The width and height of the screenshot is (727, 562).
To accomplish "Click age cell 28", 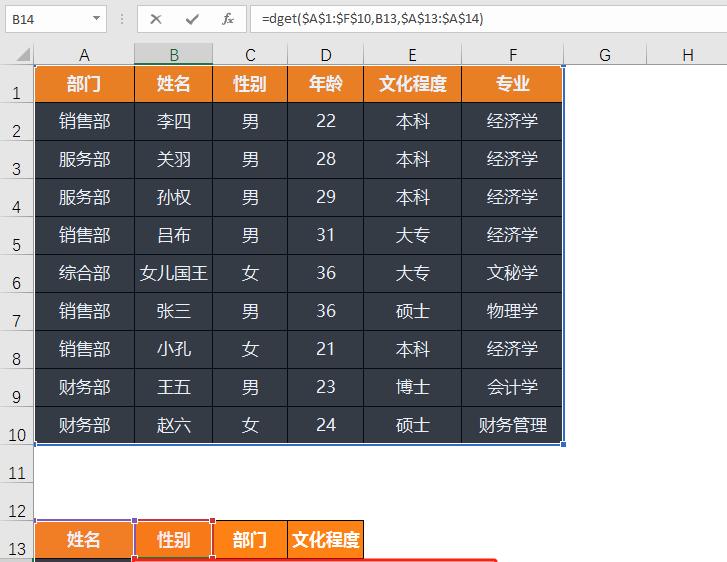I will click(325, 160).
